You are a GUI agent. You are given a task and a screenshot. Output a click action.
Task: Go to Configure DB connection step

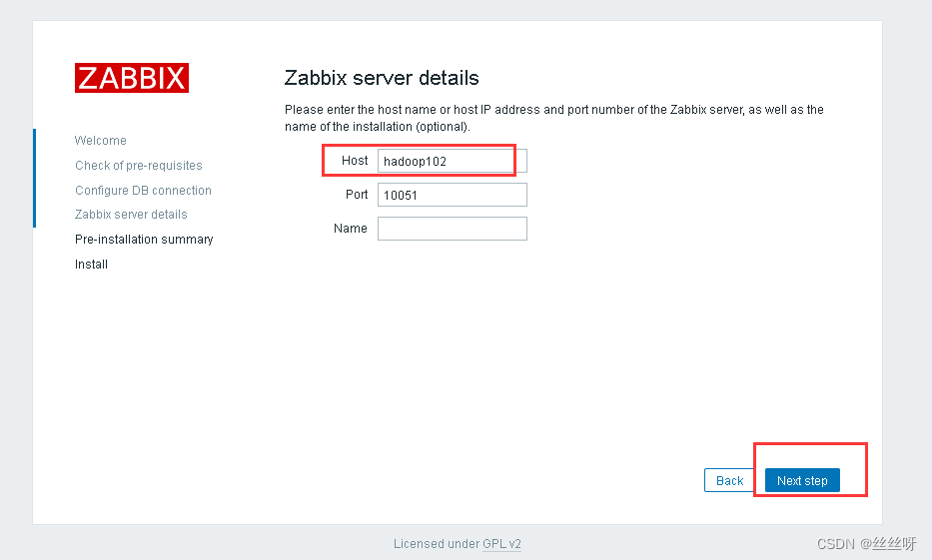[x=143, y=190]
